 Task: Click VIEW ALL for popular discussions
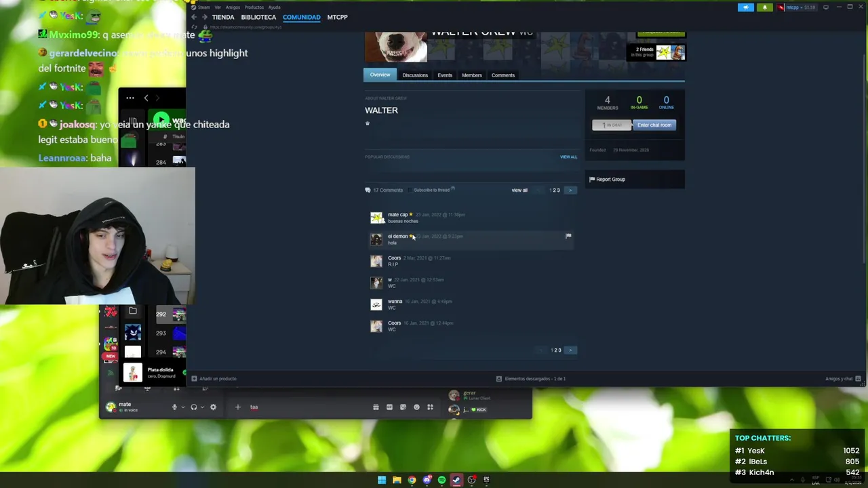(568, 157)
